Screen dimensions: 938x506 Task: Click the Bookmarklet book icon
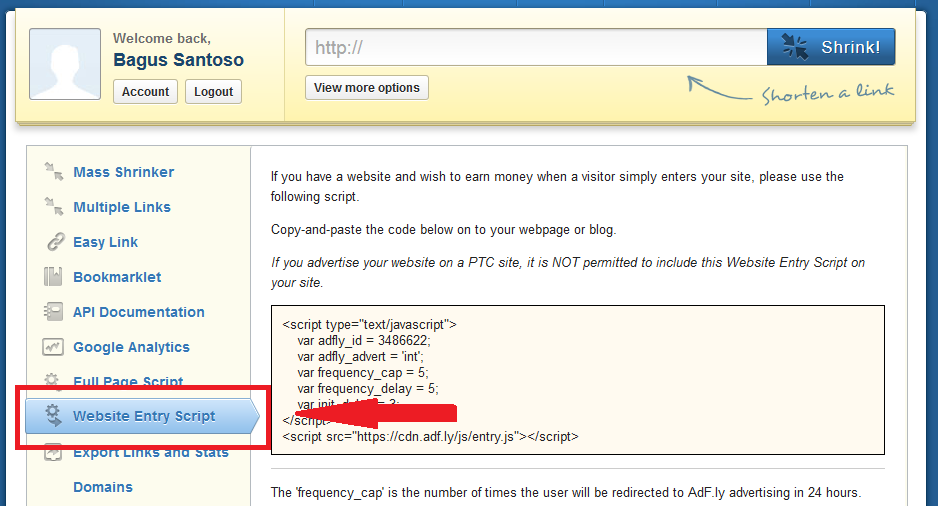(x=53, y=276)
